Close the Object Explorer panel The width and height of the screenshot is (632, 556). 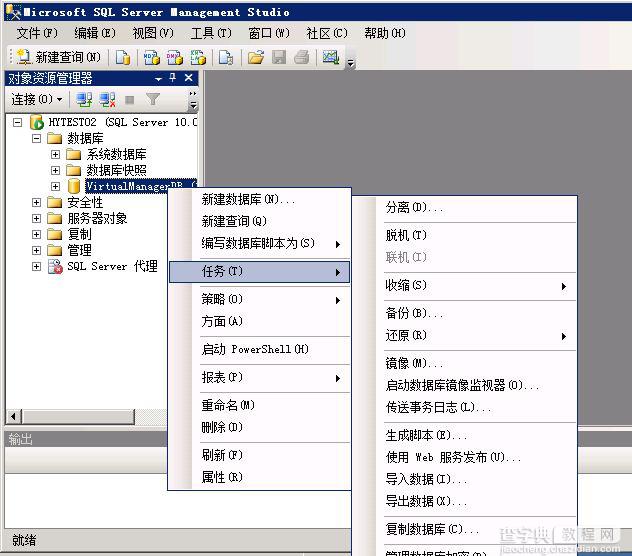[x=189, y=77]
